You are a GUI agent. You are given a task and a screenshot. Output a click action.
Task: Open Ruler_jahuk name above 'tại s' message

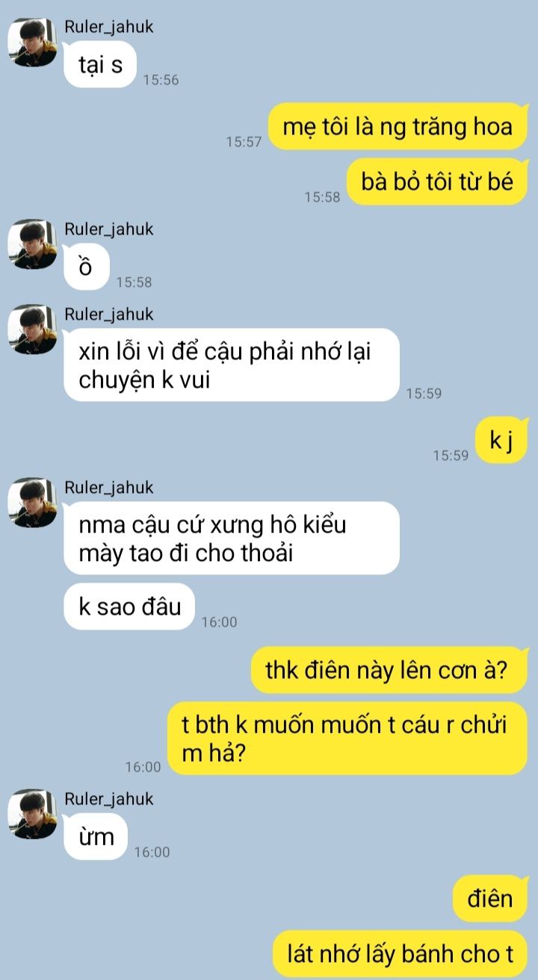[x=109, y=28]
